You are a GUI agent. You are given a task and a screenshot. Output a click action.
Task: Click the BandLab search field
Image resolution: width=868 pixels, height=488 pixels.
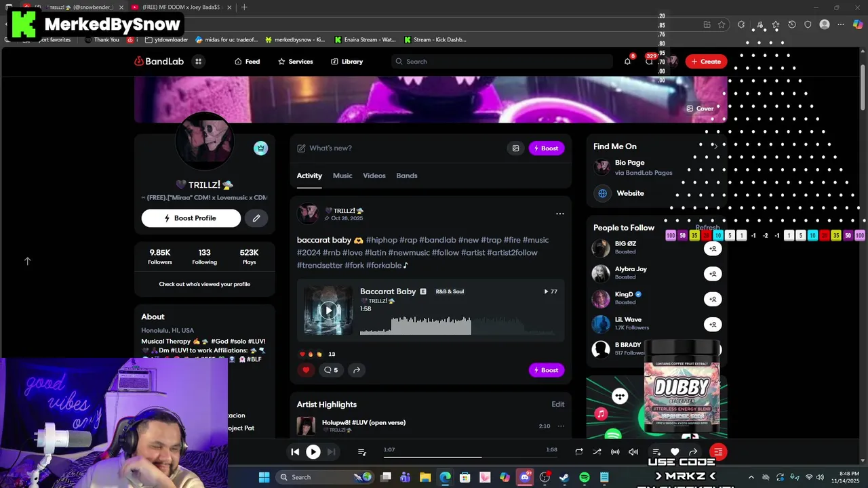pyautogui.click(x=502, y=61)
